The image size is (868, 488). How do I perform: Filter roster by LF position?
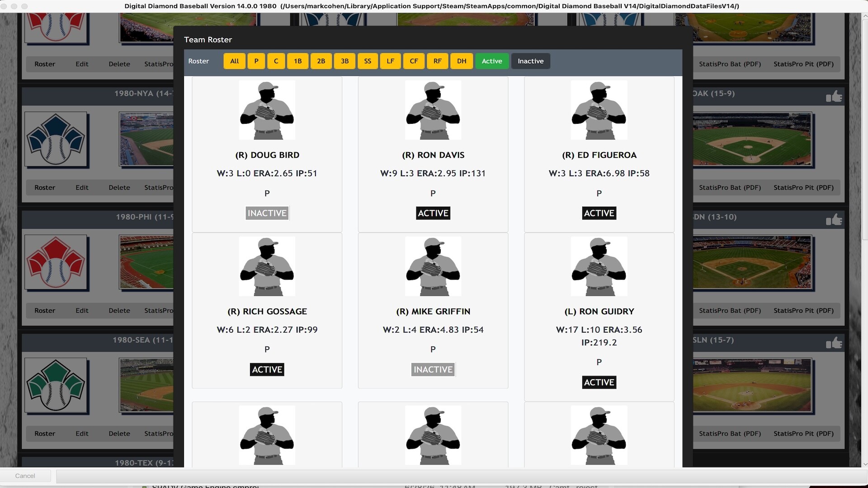click(390, 61)
